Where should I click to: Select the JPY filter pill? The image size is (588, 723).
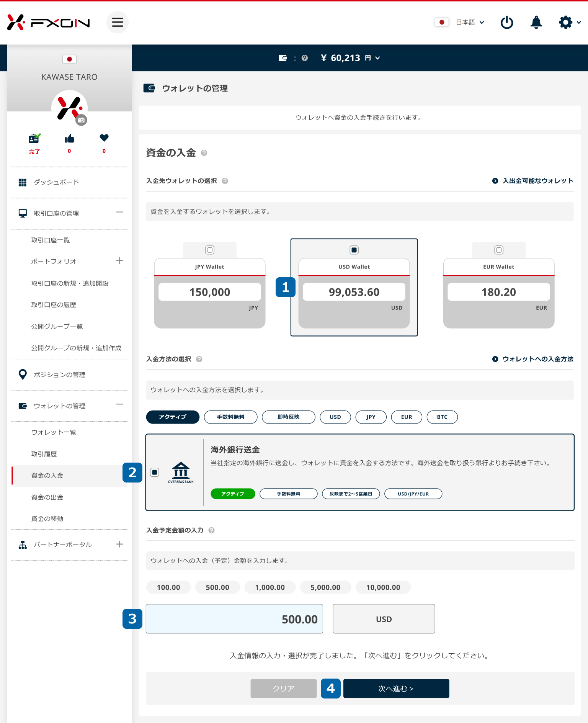[x=371, y=417]
